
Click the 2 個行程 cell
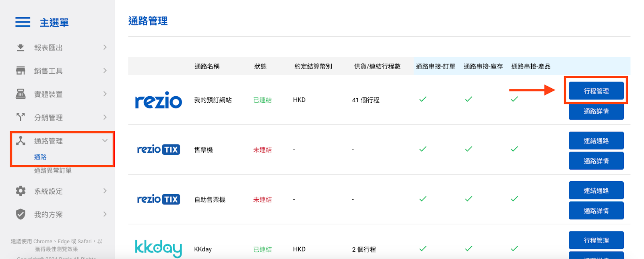[x=364, y=249]
